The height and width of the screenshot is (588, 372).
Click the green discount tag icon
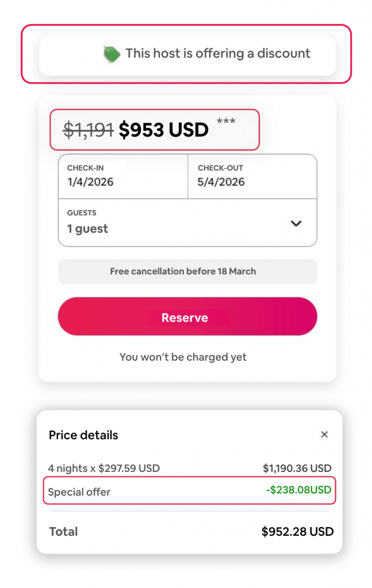(x=112, y=54)
